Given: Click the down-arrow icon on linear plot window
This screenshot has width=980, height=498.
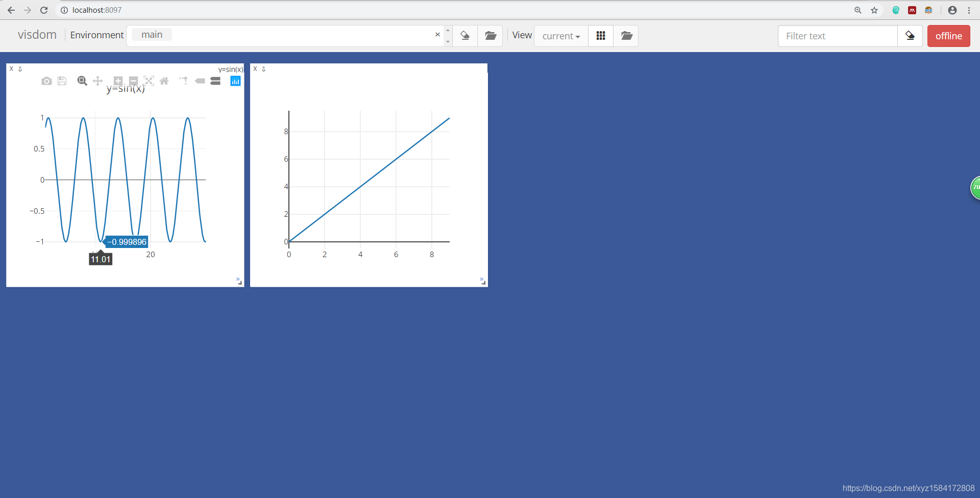Looking at the screenshot, I should [264, 69].
